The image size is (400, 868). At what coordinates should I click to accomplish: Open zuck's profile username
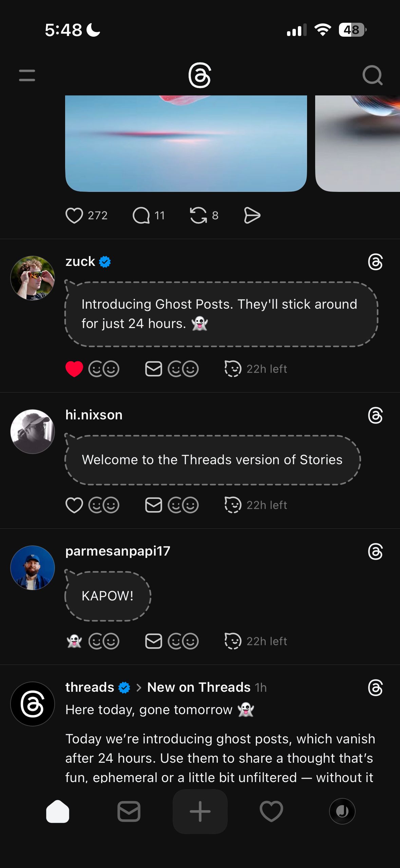pyautogui.click(x=80, y=261)
